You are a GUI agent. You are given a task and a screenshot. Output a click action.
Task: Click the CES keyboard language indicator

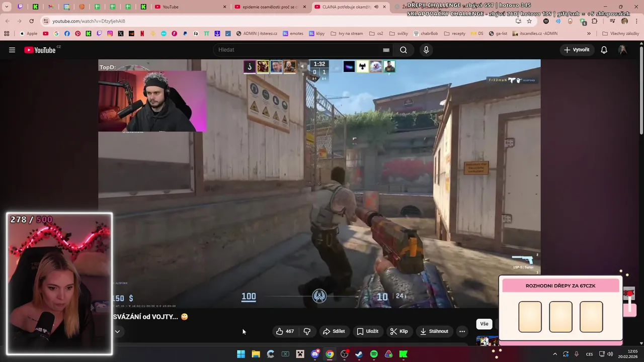tap(589, 354)
